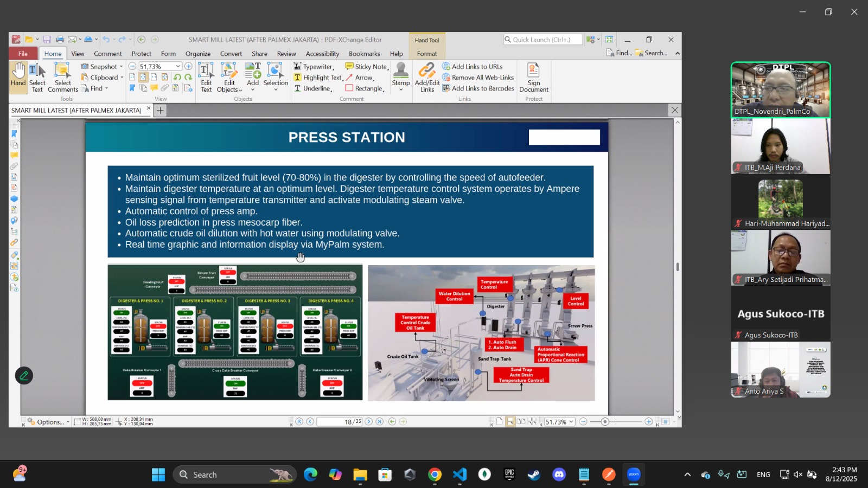Select Typewriter tool
868x488 pixels.
[314, 67]
